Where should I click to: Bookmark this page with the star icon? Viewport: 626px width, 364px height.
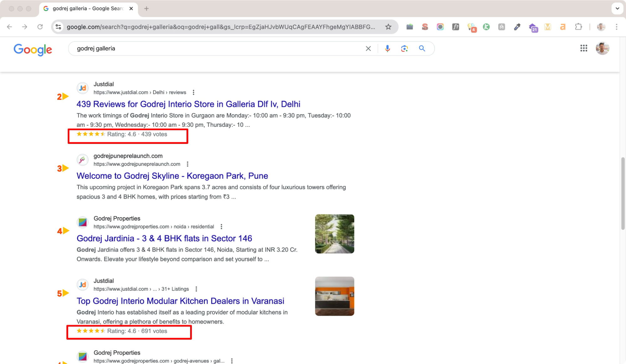click(x=388, y=27)
